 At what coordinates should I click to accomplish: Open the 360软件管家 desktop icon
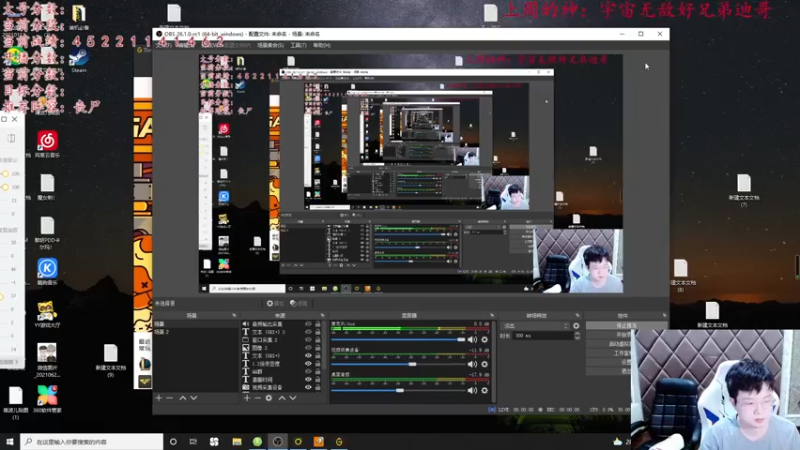click(x=47, y=399)
